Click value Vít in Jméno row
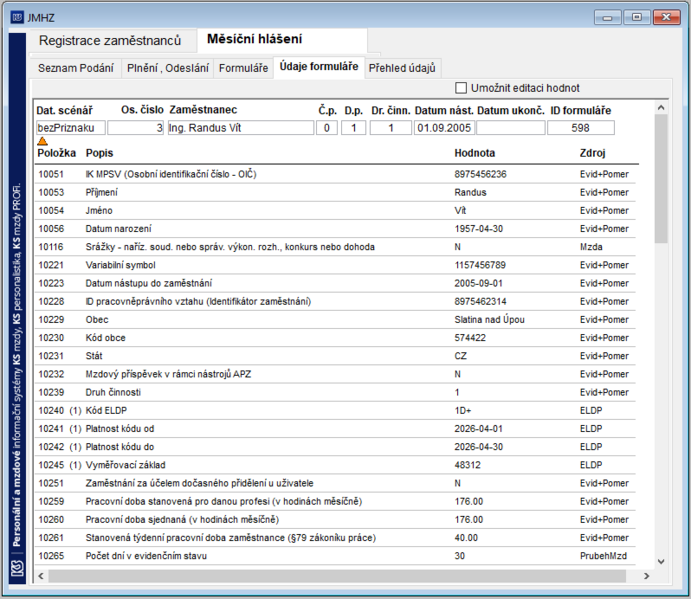The width and height of the screenshot is (691, 599). click(460, 211)
